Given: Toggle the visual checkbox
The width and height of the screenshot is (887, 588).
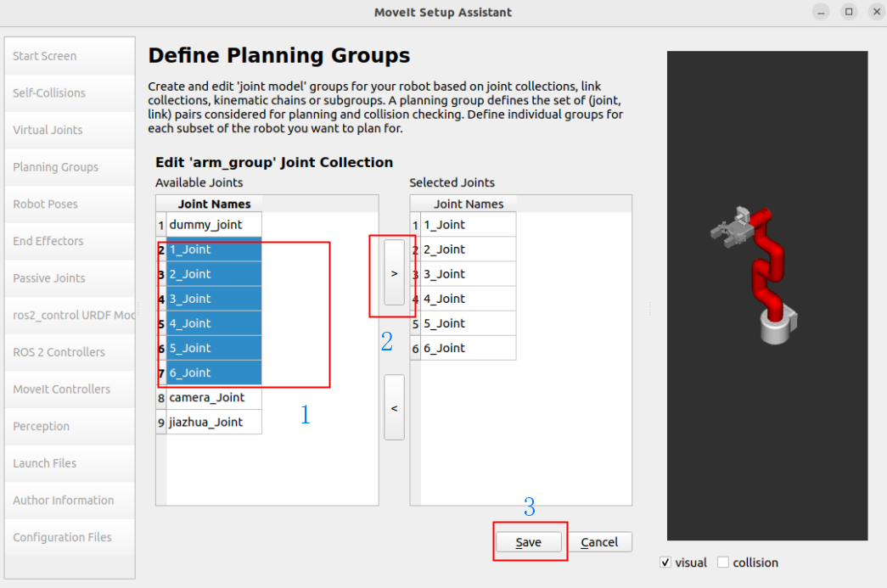Looking at the screenshot, I should click(x=665, y=563).
